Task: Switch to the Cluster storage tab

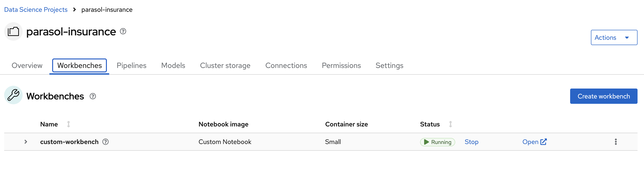Action: point(225,66)
